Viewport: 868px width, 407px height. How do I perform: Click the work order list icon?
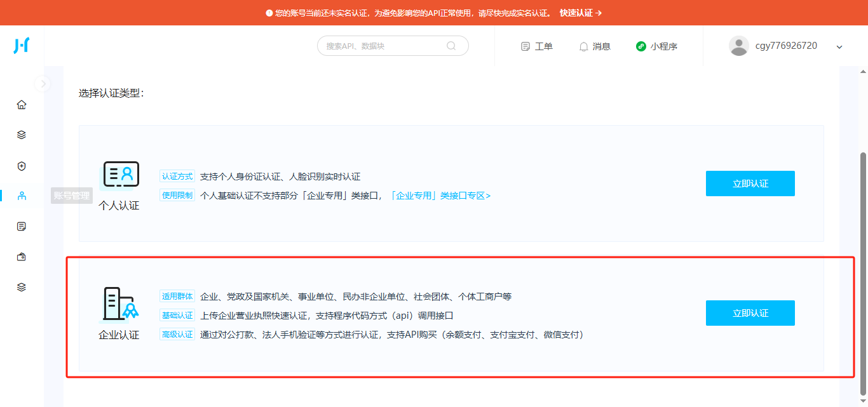point(526,46)
